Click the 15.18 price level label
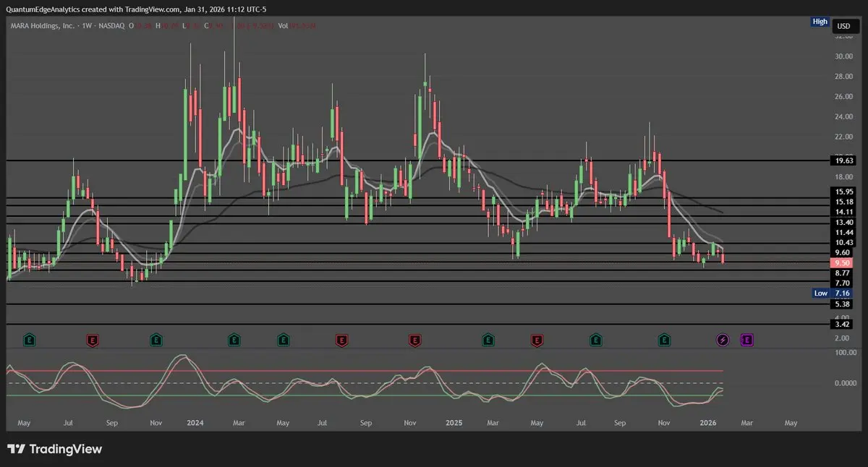The height and width of the screenshot is (467, 868). coord(843,202)
